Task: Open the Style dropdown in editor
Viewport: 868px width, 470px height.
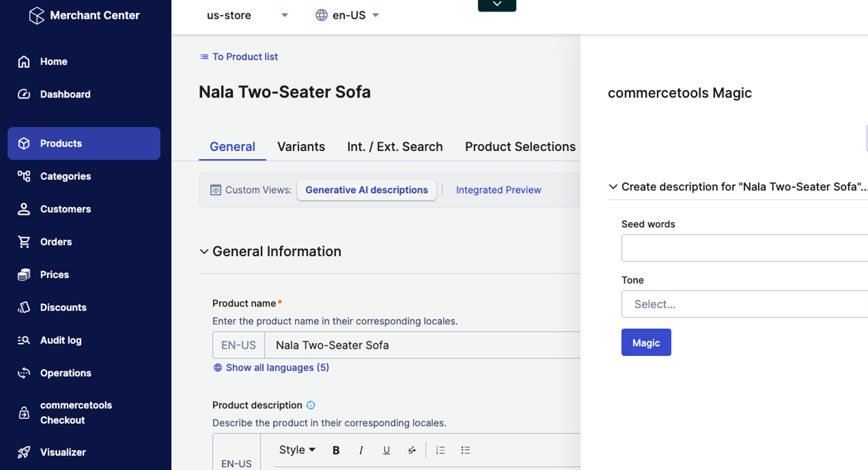Action: [297, 450]
